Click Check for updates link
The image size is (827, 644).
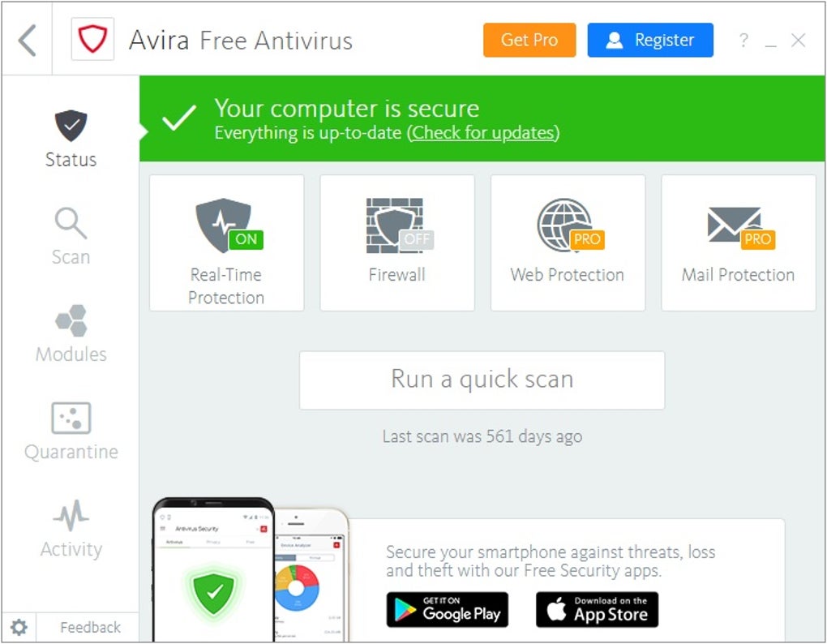pyautogui.click(x=483, y=133)
